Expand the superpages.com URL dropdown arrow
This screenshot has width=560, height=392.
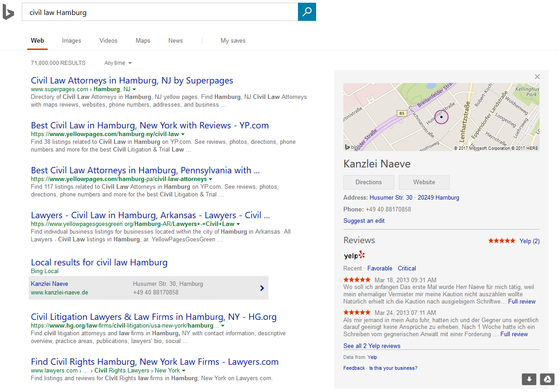pyautogui.click(x=134, y=89)
